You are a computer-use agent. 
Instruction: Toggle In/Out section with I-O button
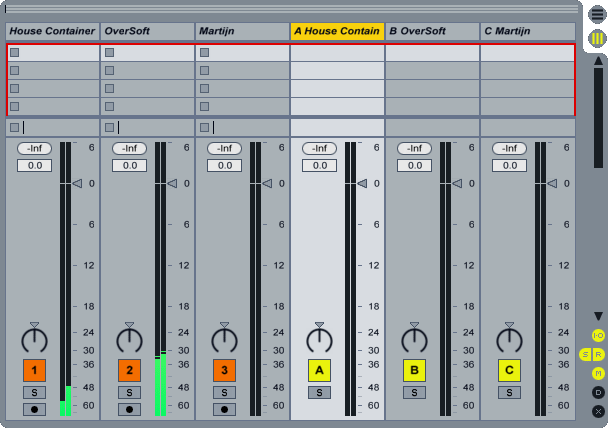pos(598,335)
